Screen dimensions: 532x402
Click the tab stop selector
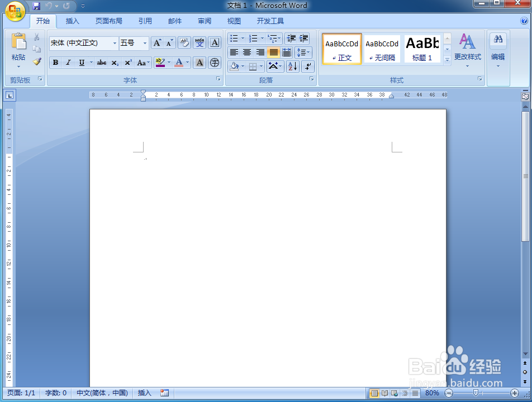click(x=10, y=95)
